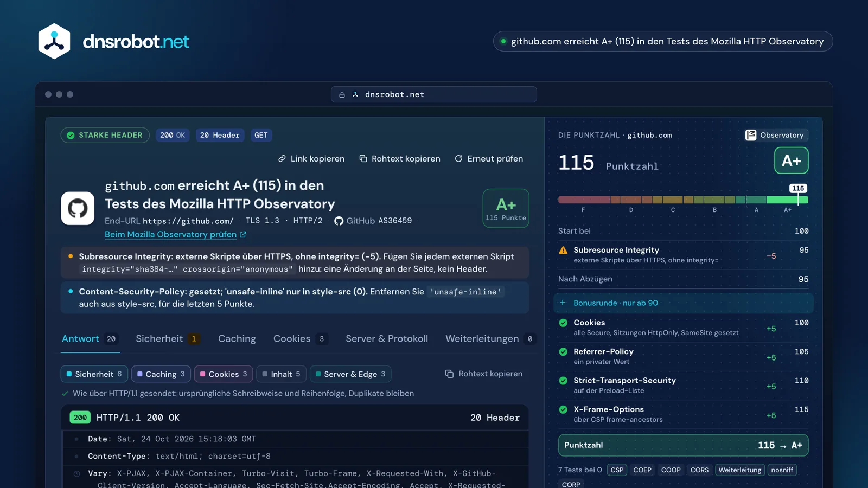Image resolution: width=868 pixels, height=488 pixels.
Task: Click the small GitHub icon before AS36459
Action: coord(339,221)
